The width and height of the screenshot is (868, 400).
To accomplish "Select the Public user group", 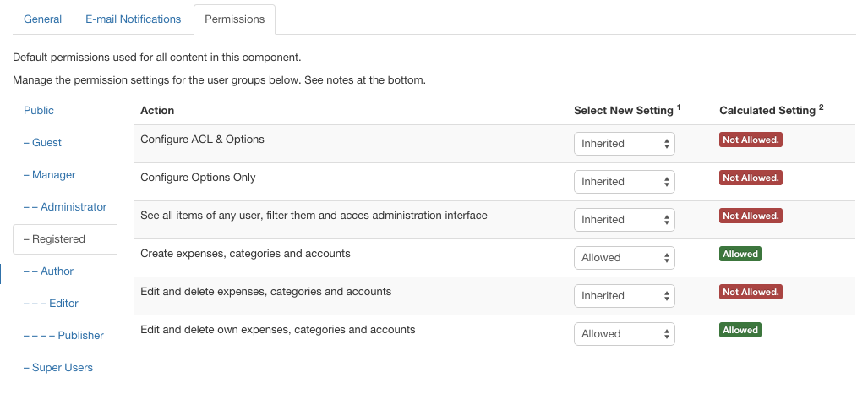I will coord(39,110).
